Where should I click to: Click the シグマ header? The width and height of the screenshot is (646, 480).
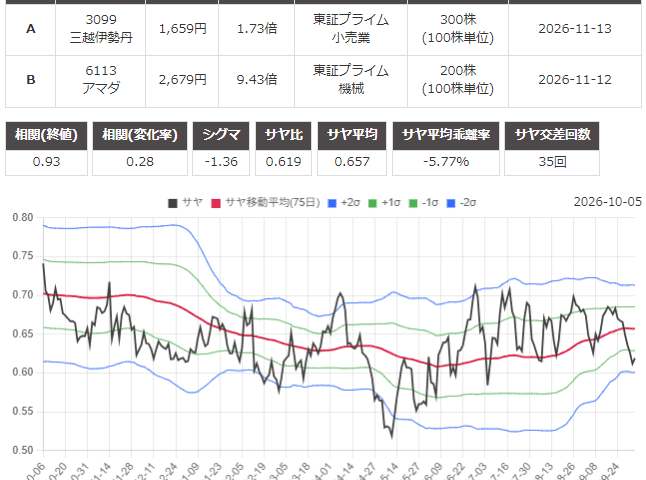click(221, 135)
